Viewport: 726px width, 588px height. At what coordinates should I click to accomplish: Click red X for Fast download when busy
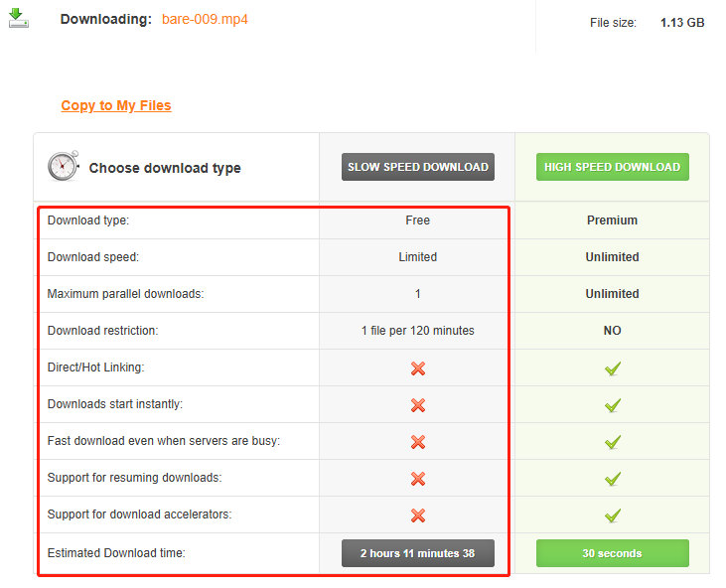pos(418,442)
